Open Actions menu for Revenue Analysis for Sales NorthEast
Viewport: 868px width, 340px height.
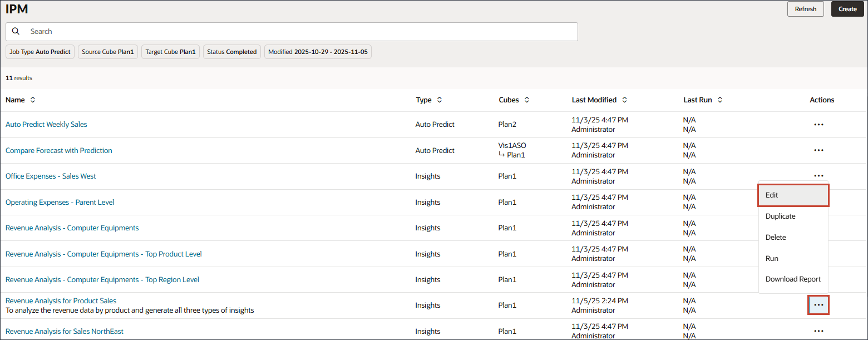coord(818,331)
